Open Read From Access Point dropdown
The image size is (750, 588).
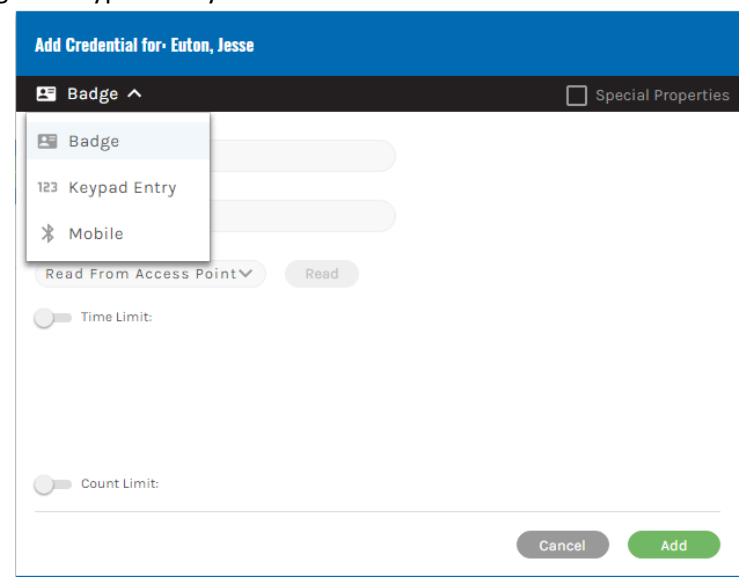[150, 274]
